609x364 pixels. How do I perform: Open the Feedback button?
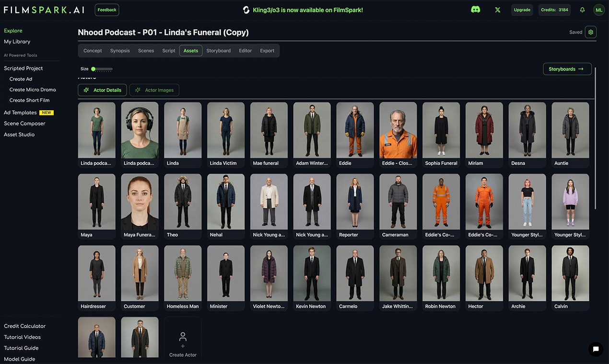[x=106, y=9]
